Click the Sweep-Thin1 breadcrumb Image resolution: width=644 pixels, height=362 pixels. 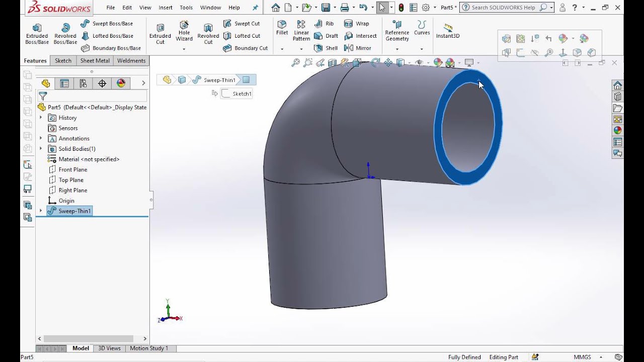[214, 80]
